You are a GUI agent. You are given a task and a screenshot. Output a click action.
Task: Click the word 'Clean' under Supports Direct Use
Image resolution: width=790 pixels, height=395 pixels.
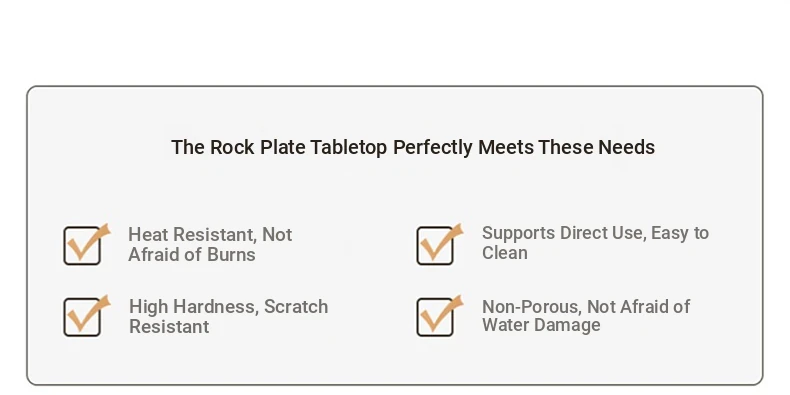[x=505, y=253]
